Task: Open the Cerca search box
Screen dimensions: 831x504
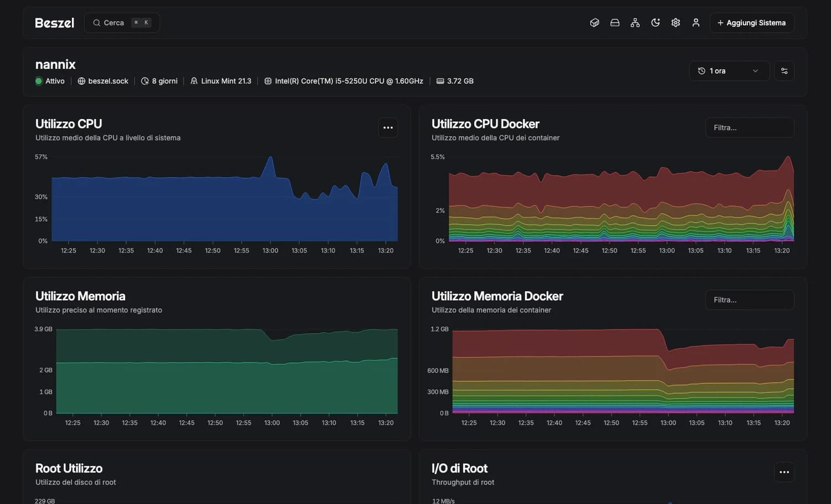Action: pos(122,23)
